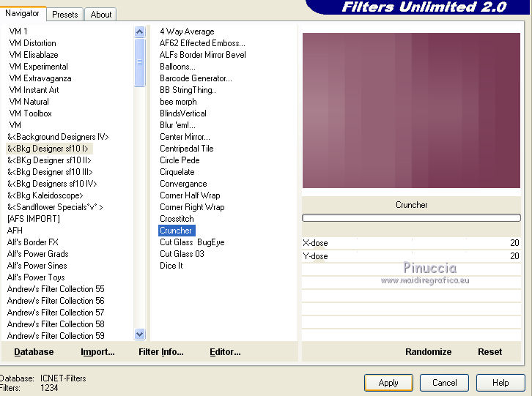This screenshot has width=532, height=396.
Task: Open the Presets tab
Action: click(x=64, y=15)
